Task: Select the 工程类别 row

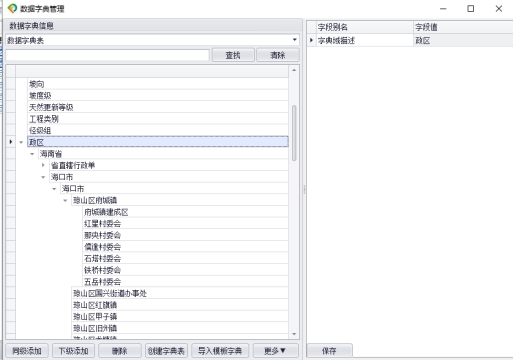Action: [158, 119]
